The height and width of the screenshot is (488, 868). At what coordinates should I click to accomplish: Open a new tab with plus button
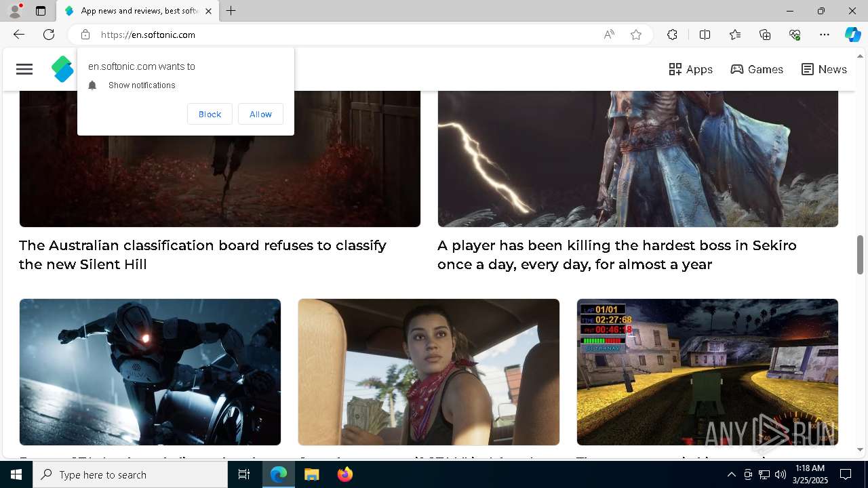[231, 11]
